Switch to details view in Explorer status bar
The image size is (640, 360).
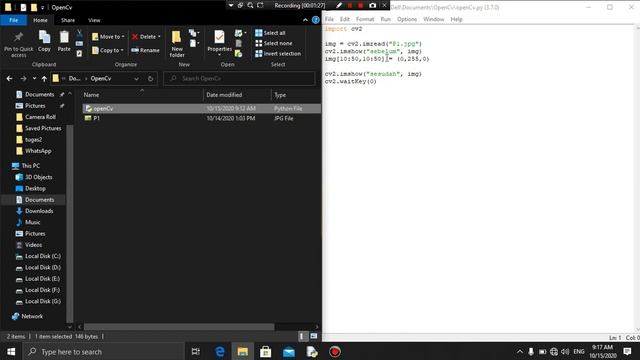[x=302, y=336]
